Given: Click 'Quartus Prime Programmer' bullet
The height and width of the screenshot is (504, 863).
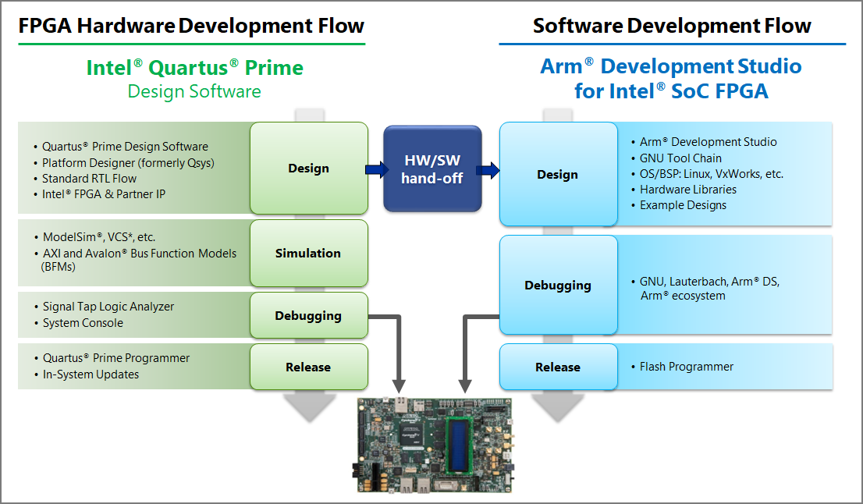Looking at the screenshot, I should (x=115, y=357).
